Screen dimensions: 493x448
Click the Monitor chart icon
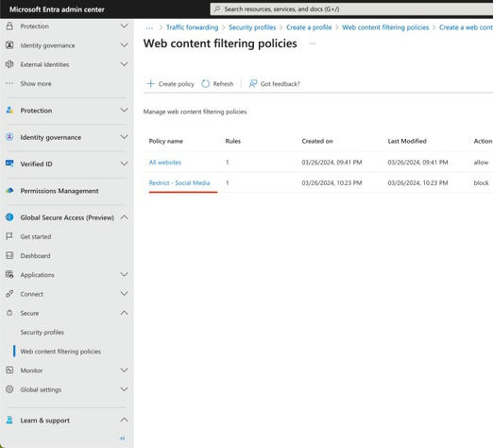tap(9, 370)
